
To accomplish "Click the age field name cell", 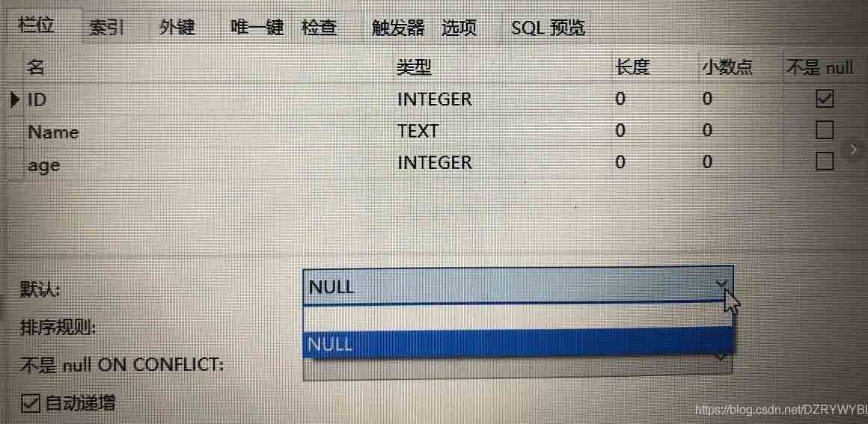I will tap(208, 163).
